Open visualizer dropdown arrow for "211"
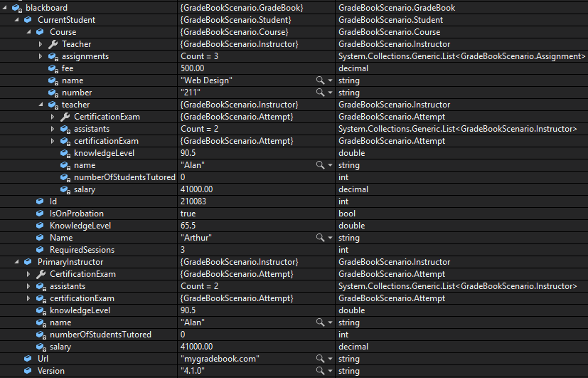Viewport: 588px width, 378px height. pyautogui.click(x=330, y=93)
